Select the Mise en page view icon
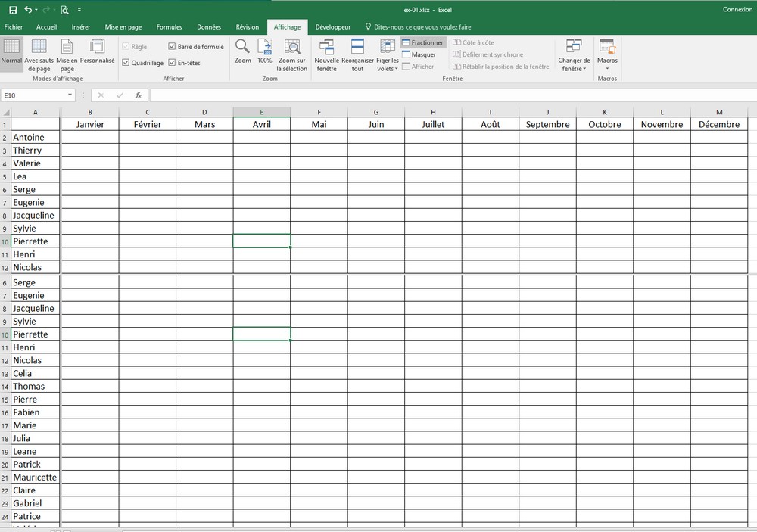This screenshot has width=757, height=532. [x=67, y=55]
